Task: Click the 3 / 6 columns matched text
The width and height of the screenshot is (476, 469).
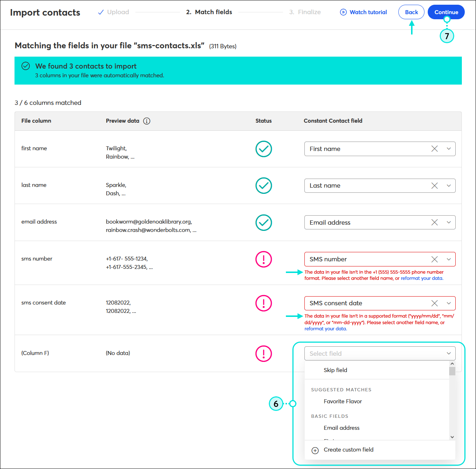Action: click(x=48, y=103)
